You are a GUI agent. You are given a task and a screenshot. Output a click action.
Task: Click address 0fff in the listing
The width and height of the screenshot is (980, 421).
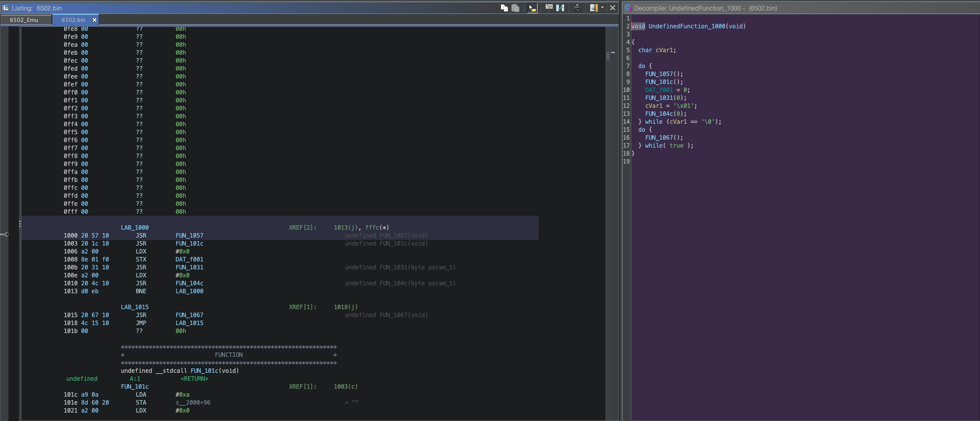[x=71, y=212]
